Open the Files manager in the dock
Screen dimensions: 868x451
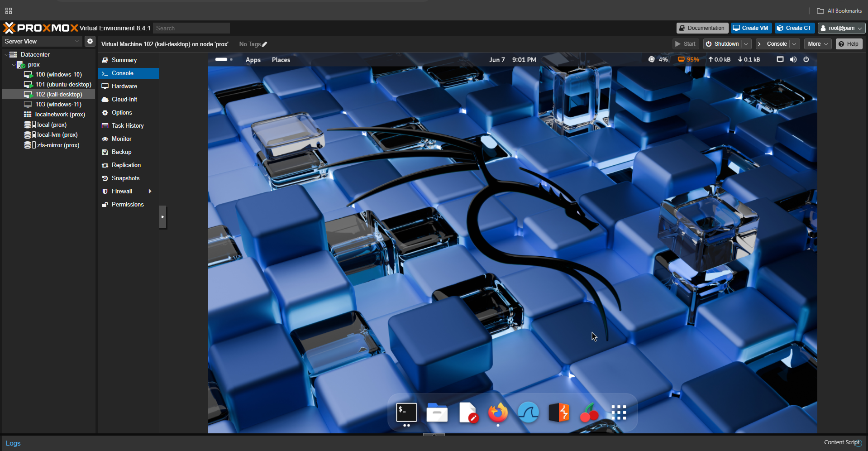tap(437, 413)
